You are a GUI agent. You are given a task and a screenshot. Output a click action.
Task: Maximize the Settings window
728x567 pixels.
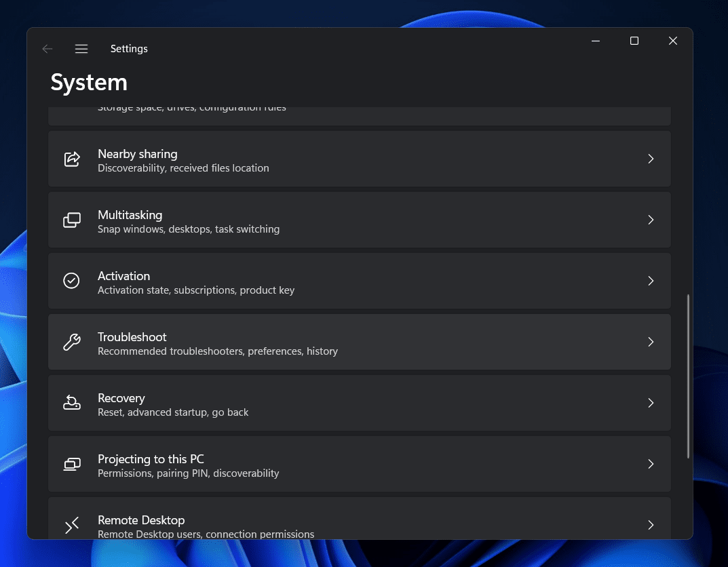click(x=634, y=41)
